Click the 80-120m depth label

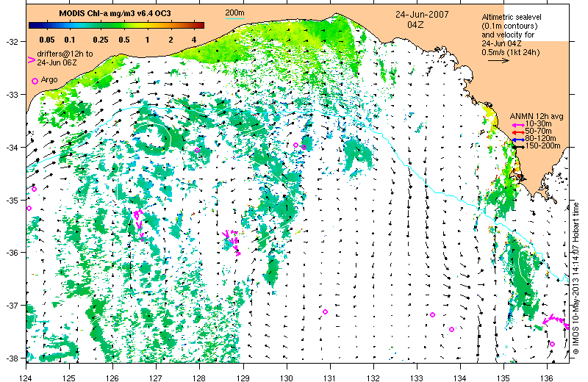coord(540,139)
